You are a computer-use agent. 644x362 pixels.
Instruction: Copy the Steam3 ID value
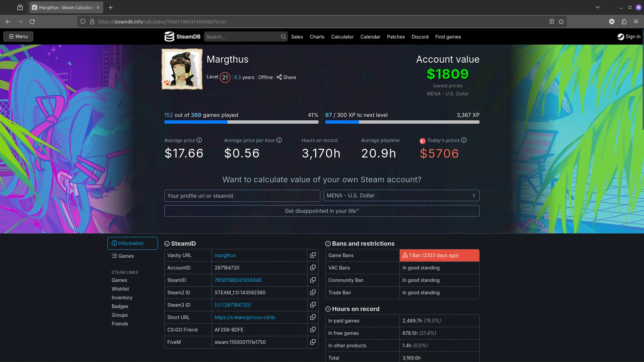point(313,305)
